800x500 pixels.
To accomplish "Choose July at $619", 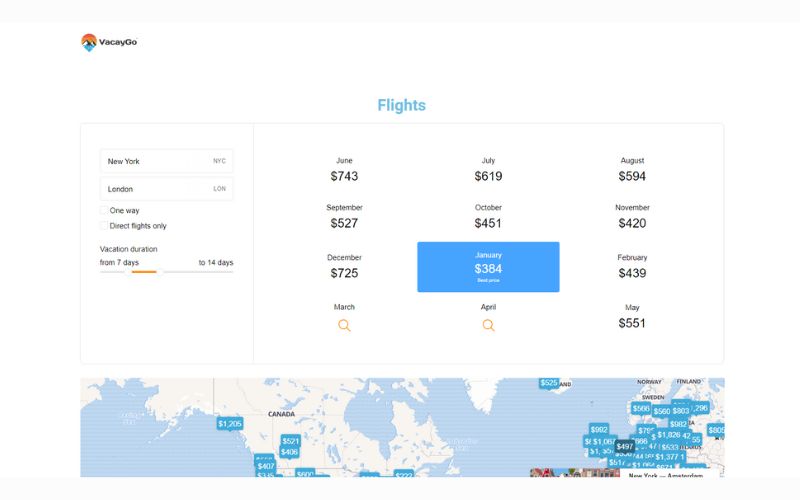I will coord(488,170).
